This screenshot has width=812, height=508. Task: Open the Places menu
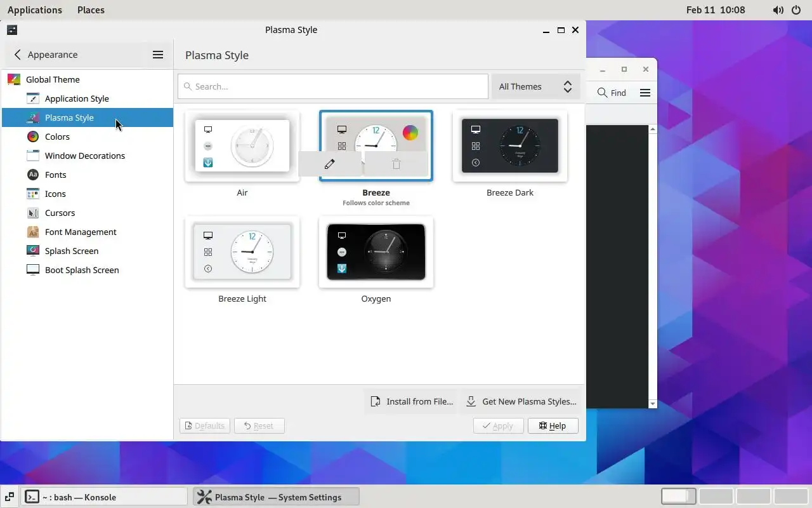91,10
